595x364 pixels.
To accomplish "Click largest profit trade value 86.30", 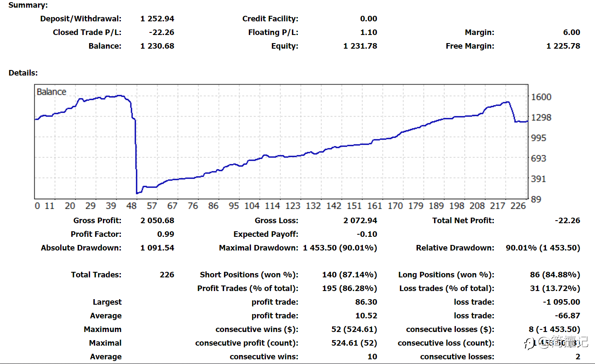I will (x=366, y=302).
